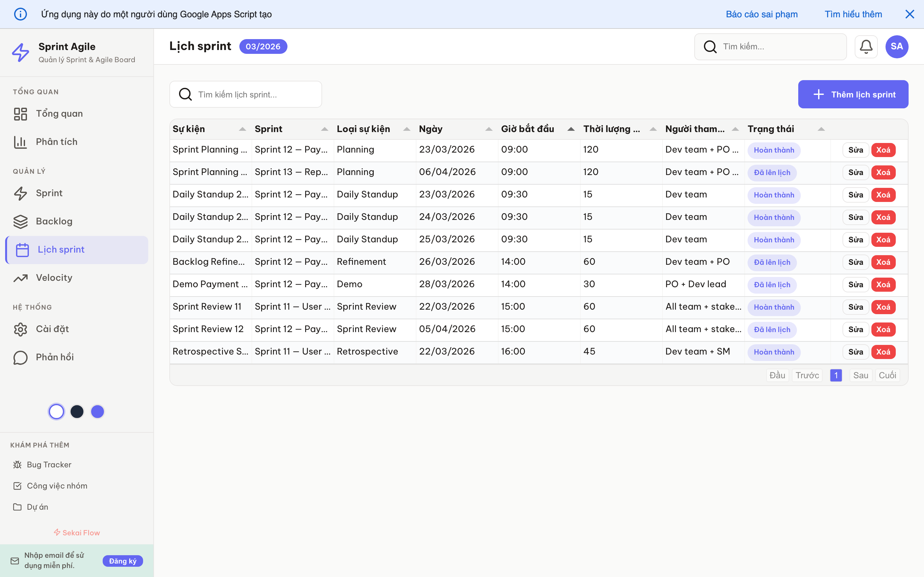Click the Lịch sprint calendar icon
Screen dimensions: 924x577
pyautogui.click(x=22, y=250)
